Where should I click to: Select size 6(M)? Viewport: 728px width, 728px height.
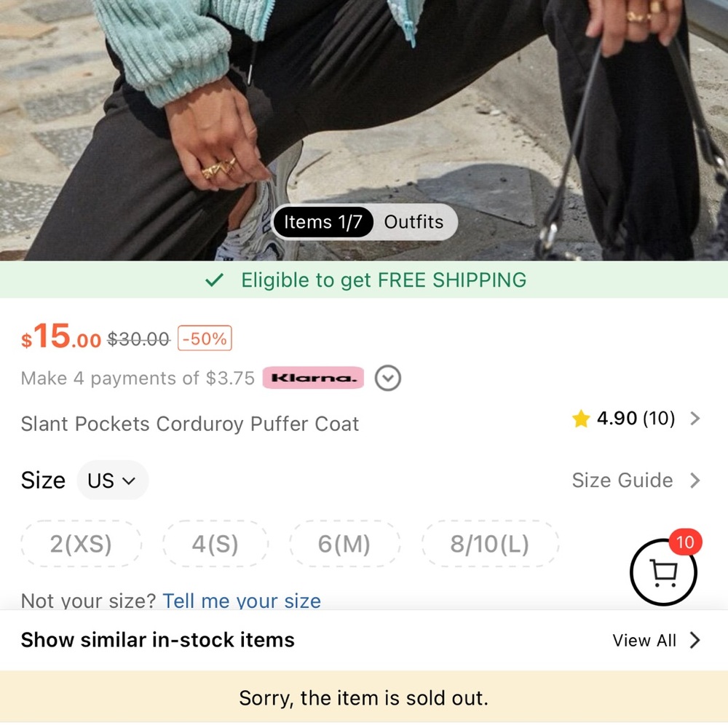[344, 544]
